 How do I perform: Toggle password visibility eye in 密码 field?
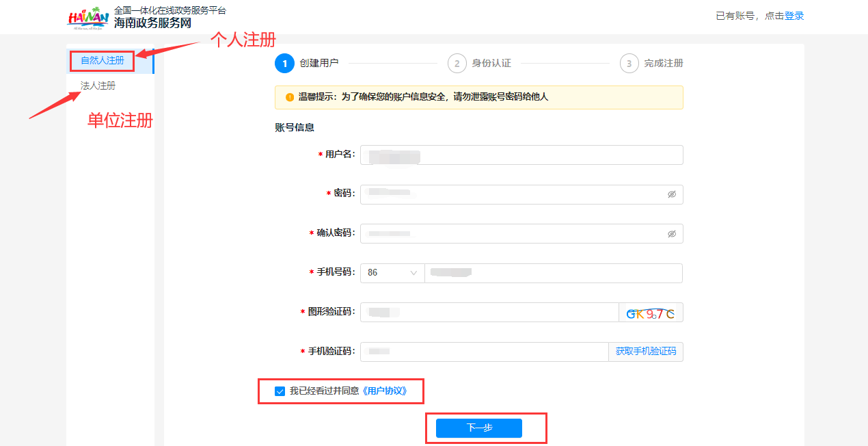pos(672,194)
